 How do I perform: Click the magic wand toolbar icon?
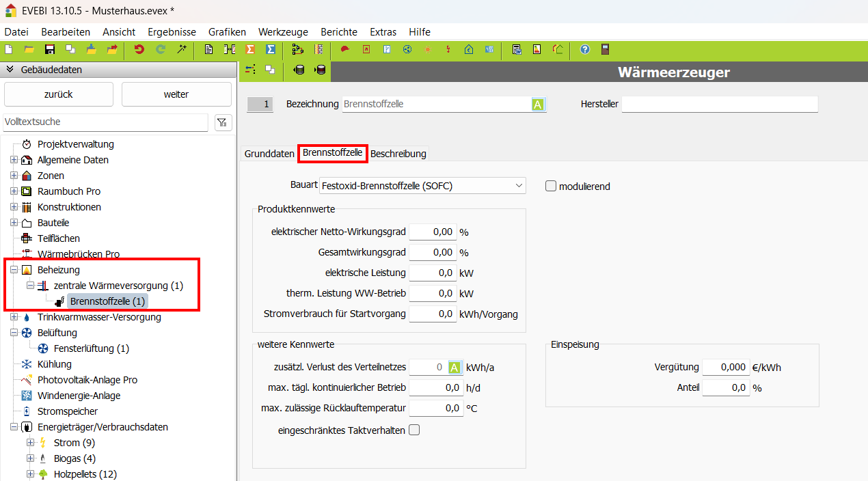(x=181, y=49)
